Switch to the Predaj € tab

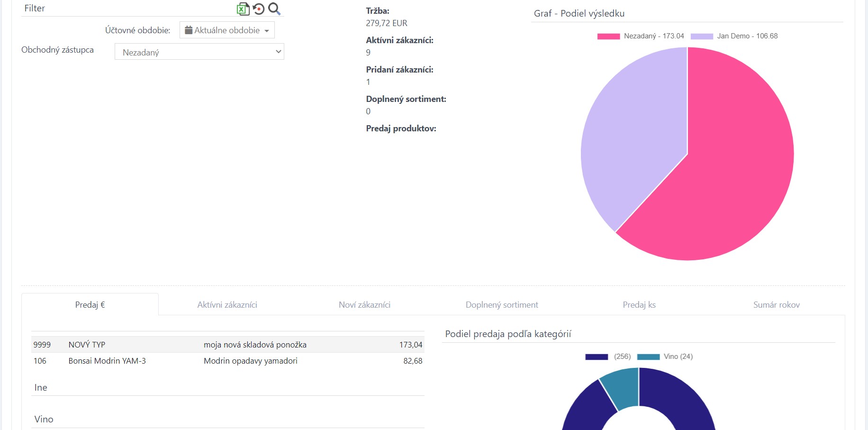tap(90, 304)
